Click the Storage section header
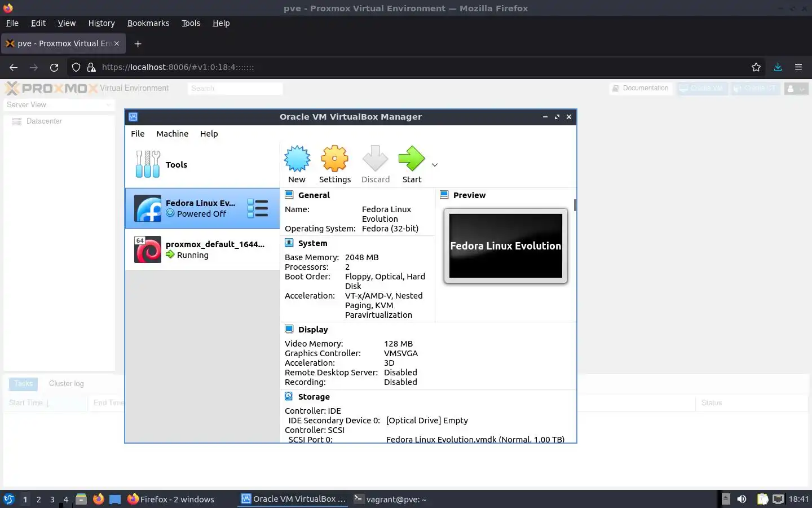This screenshot has width=812, height=508. 314,397
